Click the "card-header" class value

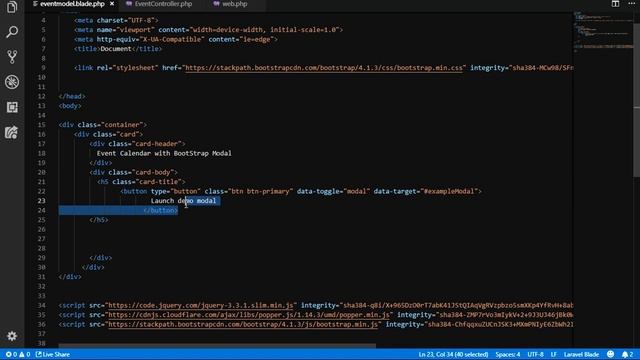click(x=157, y=144)
